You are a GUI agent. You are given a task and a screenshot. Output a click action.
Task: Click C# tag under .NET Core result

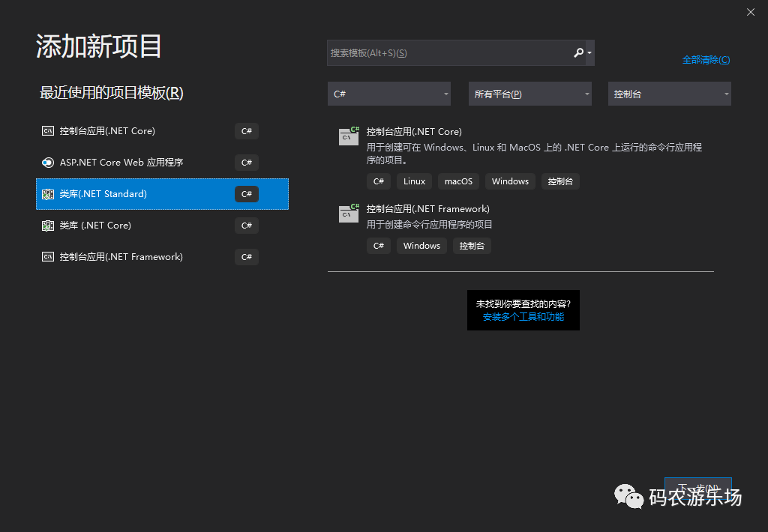[x=379, y=181]
